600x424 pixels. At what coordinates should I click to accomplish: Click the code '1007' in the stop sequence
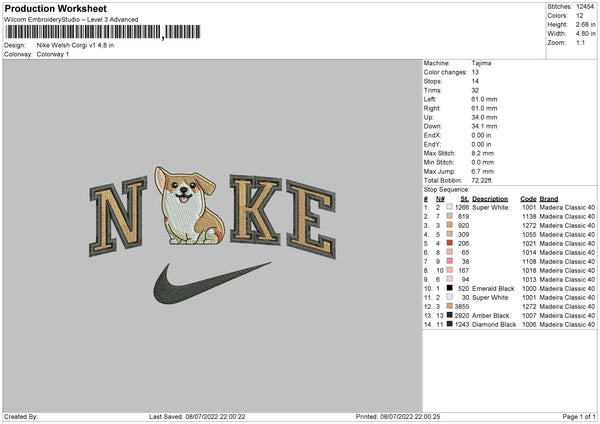coord(529,315)
